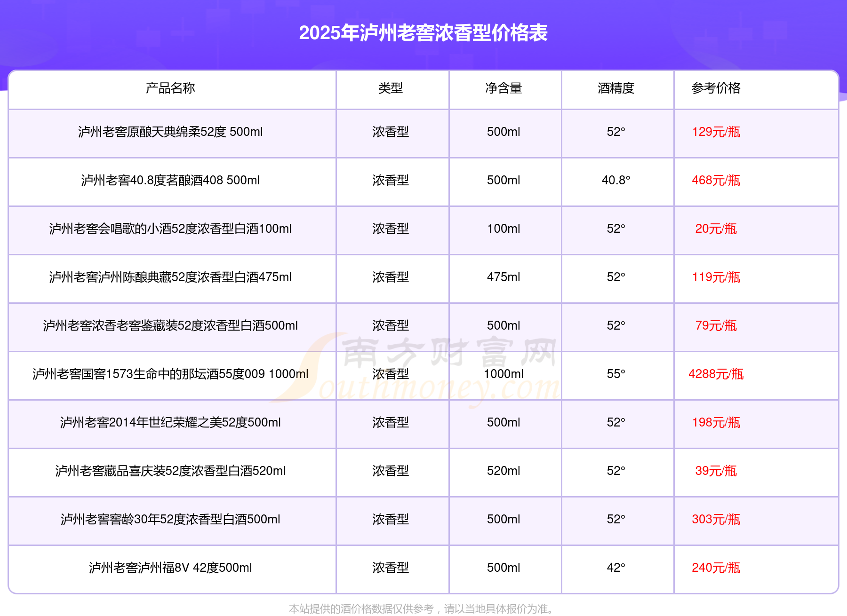Select the 类型 column header

pos(391,88)
